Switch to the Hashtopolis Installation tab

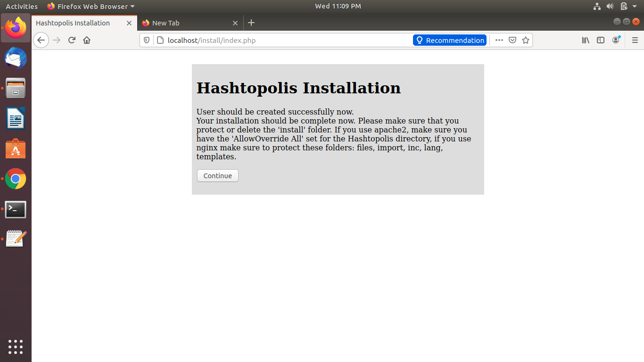pos(84,23)
